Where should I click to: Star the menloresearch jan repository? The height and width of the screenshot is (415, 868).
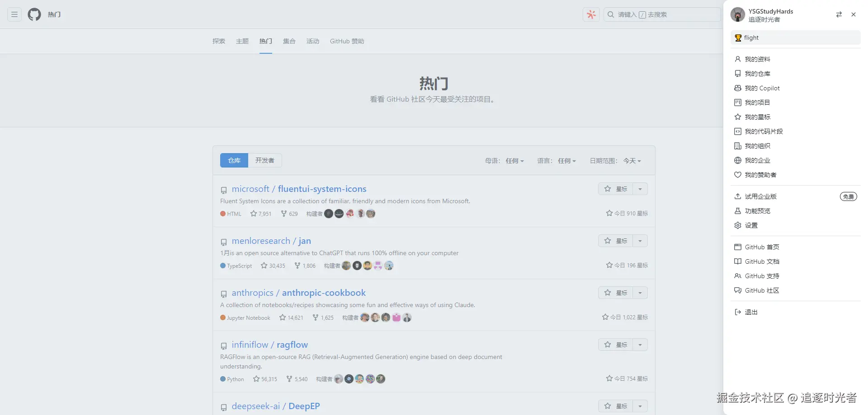[x=616, y=241]
